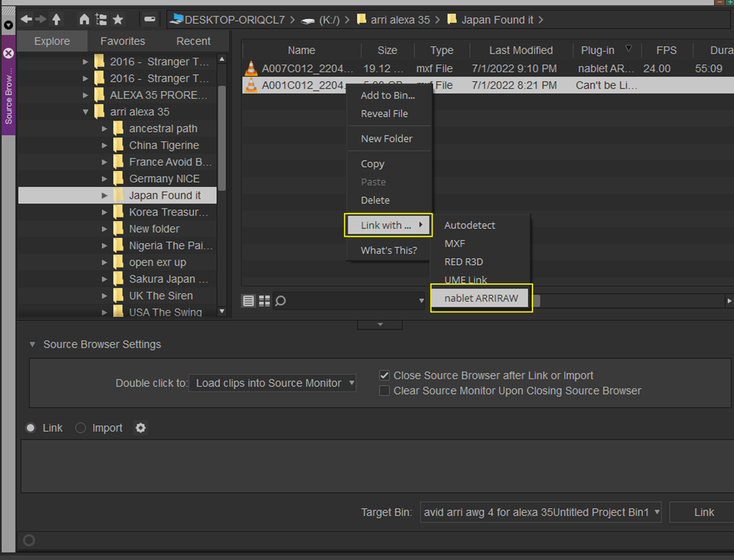Select the Import radio button

80,428
